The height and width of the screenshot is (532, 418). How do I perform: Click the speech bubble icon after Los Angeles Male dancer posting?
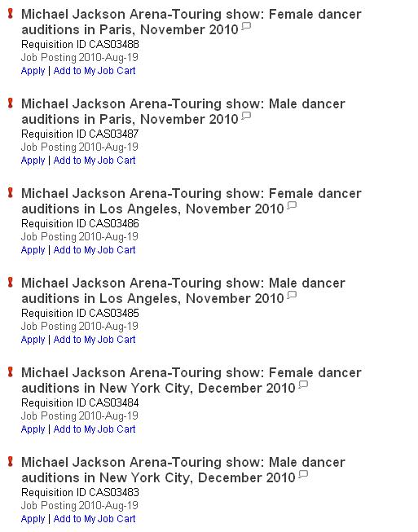[292, 295]
